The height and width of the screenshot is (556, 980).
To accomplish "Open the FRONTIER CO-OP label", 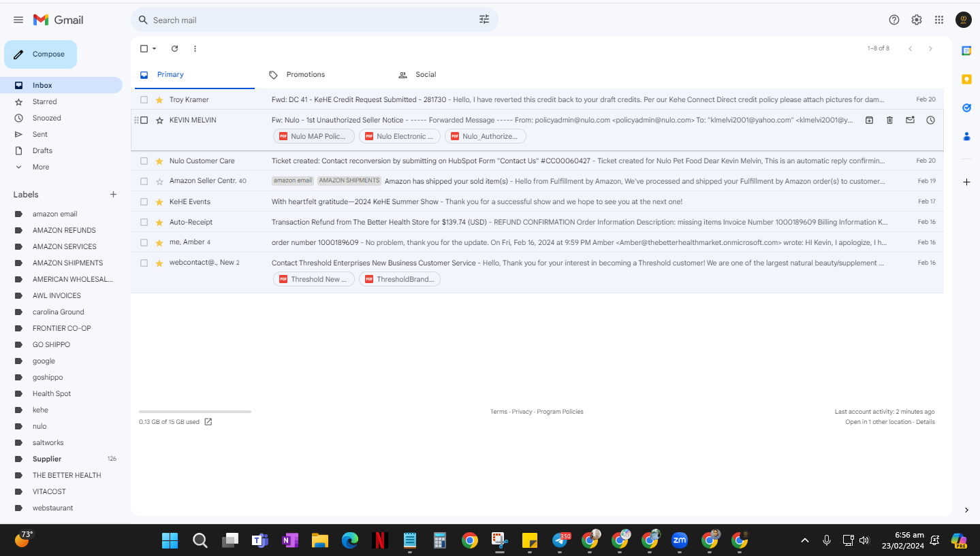I will (x=61, y=328).
